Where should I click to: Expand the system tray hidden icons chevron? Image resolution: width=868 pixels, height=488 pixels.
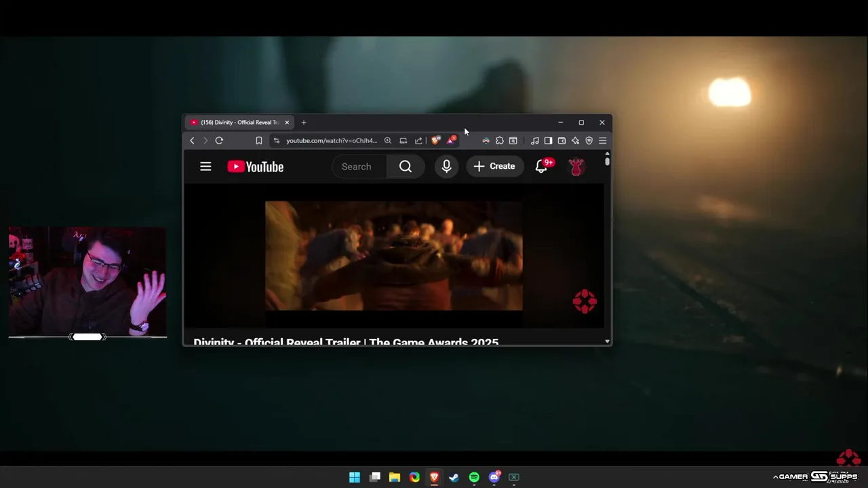coord(775,477)
